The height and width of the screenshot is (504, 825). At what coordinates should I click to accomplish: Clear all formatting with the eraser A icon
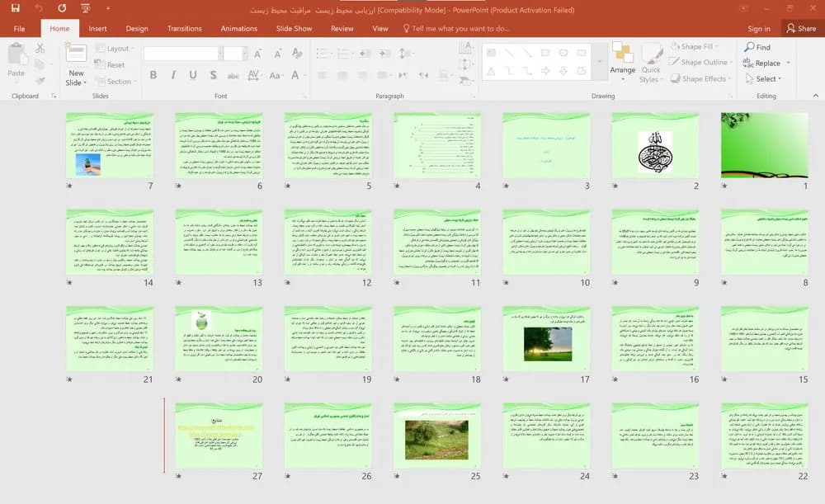coord(297,53)
